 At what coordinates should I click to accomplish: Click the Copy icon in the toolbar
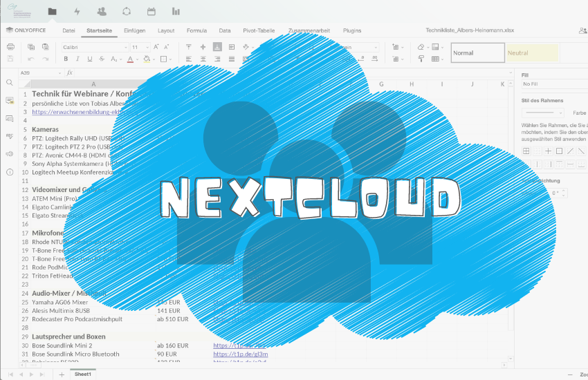coord(31,47)
